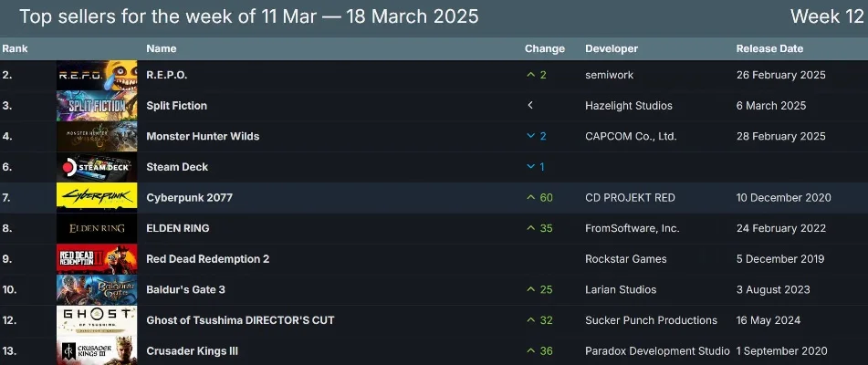This screenshot has width=868, height=365.
Task: Sort table by Rank column header
Action: pos(14,48)
